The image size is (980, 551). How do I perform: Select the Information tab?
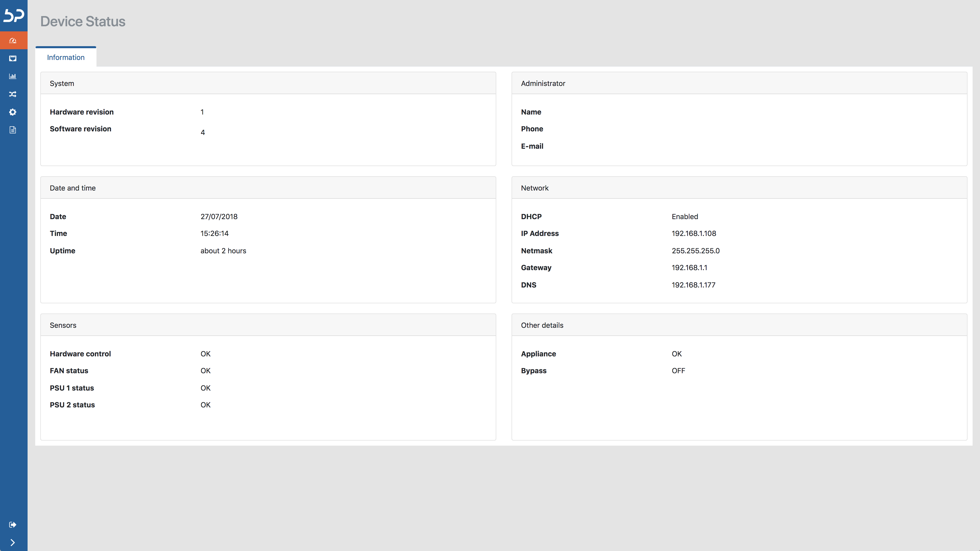(66, 57)
